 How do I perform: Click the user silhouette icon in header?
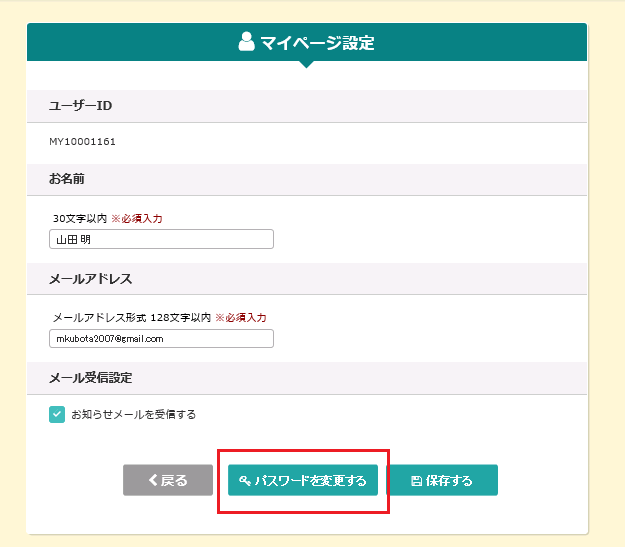246,41
